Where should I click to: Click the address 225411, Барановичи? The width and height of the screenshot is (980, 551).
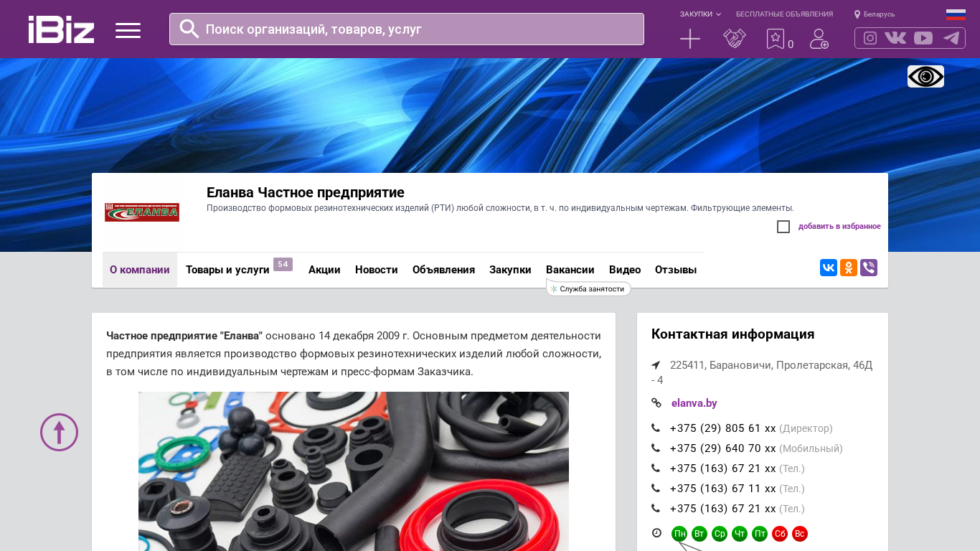click(x=762, y=372)
